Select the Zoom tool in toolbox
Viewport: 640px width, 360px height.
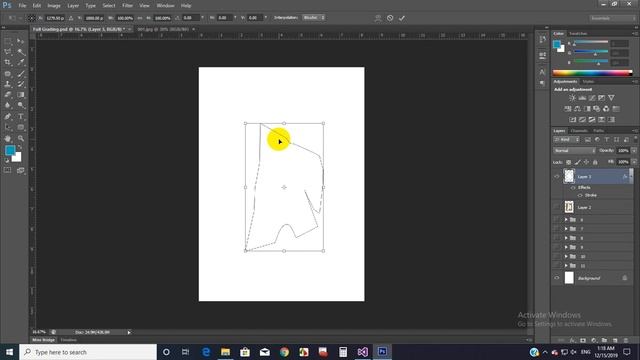coord(21,138)
